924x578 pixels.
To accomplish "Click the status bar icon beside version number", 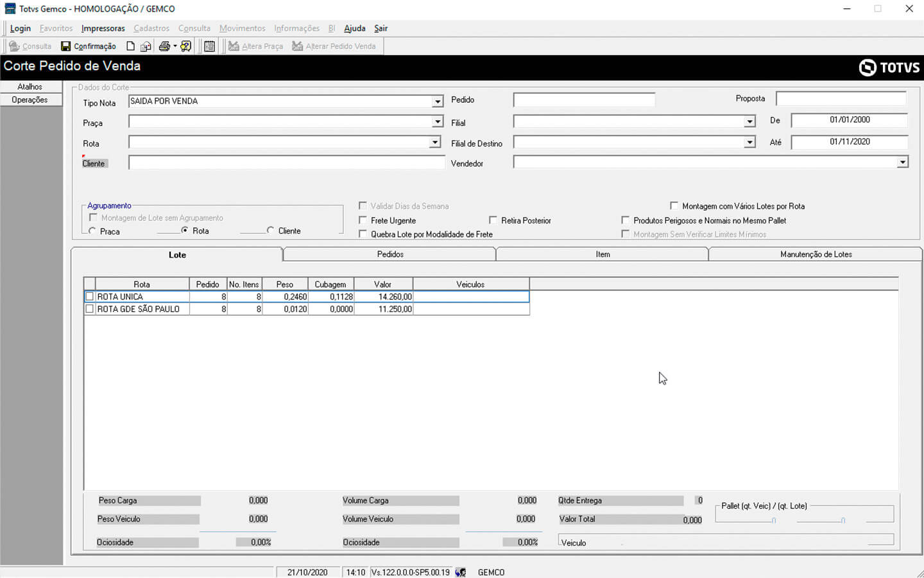I will click(460, 572).
